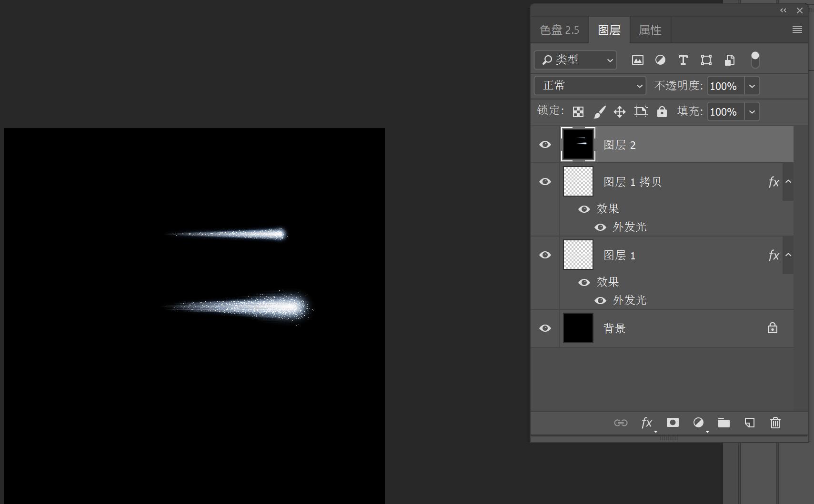Open the 正常 blend mode dropdown
Screen dimensions: 814x504
pyautogui.click(x=590, y=86)
